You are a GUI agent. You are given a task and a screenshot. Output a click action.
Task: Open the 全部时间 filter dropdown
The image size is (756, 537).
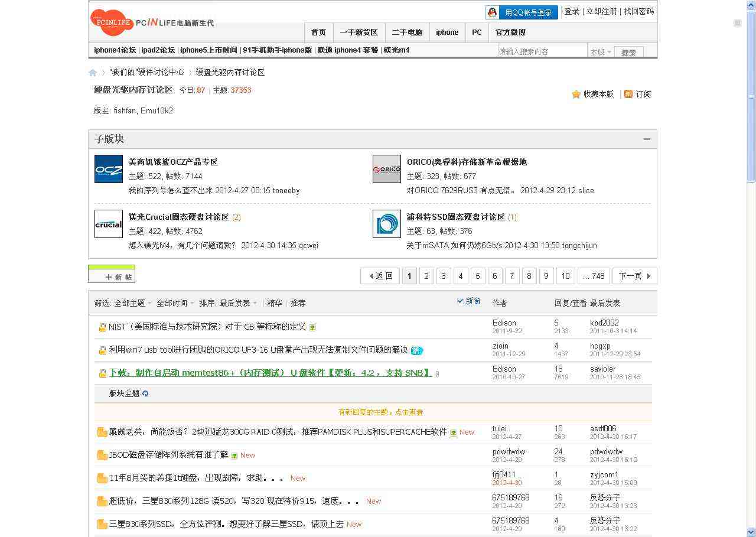175,303
